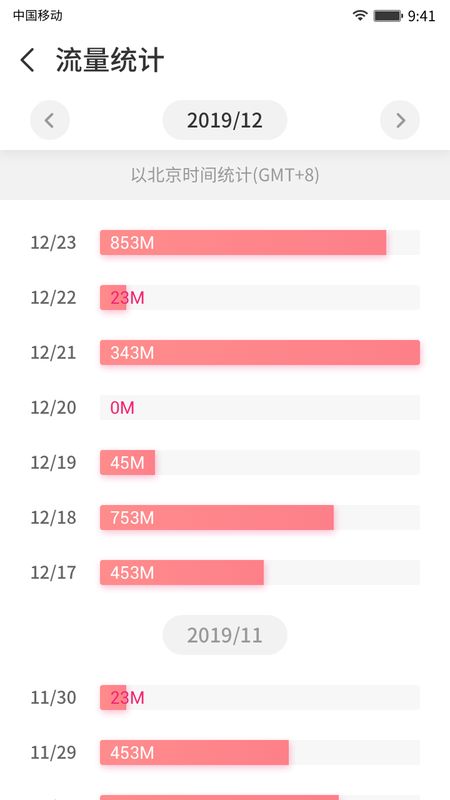This screenshot has width=450, height=800.
Task: Tap the 12/21 usage bar showing 343M
Action: 260,353
